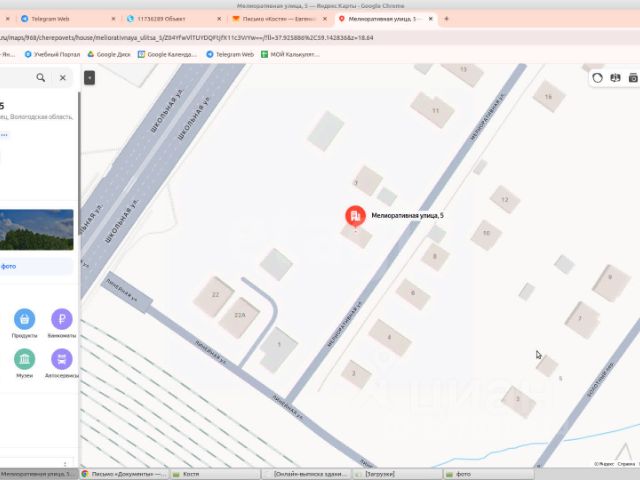Close the Письмо «Костя» tab
The width and height of the screenshot is (640, 480).
pyautogui.click(x=325, y=19)
